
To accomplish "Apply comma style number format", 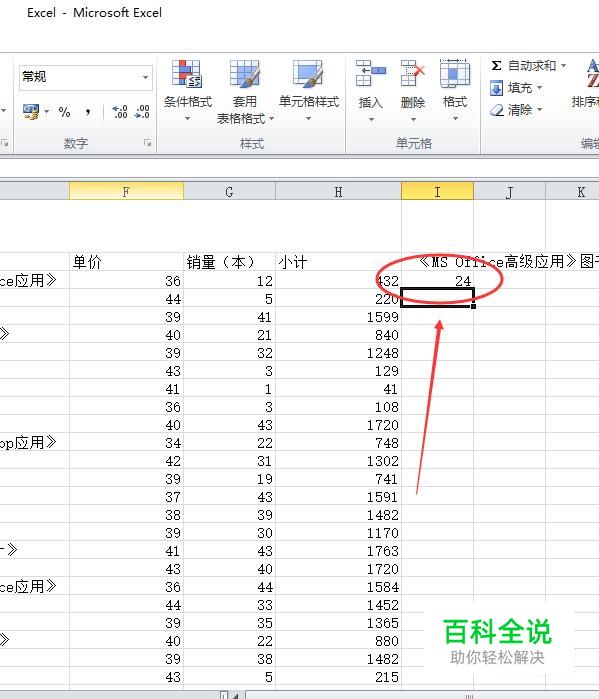I will coord(88,112).
